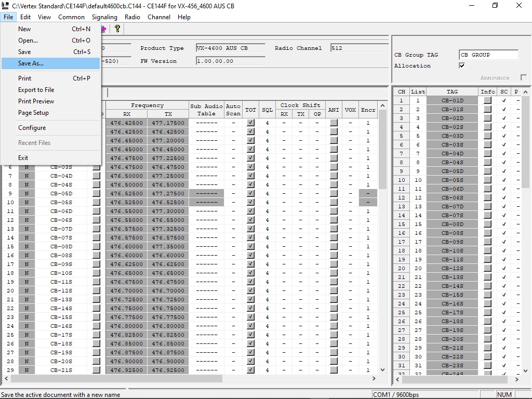CB Group list scrollbar up arrow
Viewport: 532px width, 399px height.
[x=525, y=92]
